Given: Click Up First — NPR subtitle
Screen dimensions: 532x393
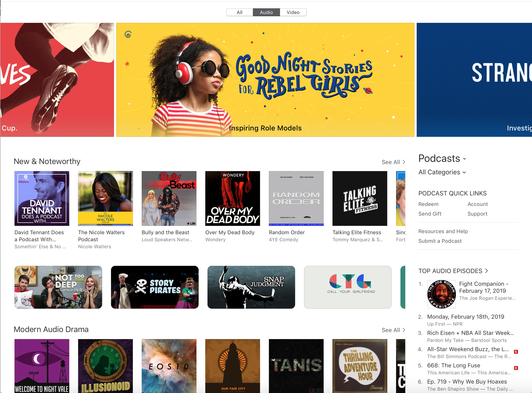Looking at the screenshot, I should coord(445,324).
